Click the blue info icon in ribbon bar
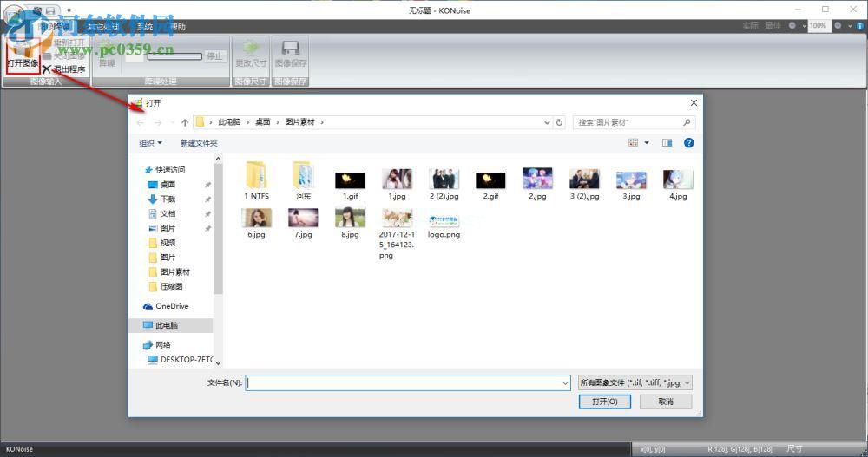The width and height of the screenshot is (868, 457). (x=858, y=26)
